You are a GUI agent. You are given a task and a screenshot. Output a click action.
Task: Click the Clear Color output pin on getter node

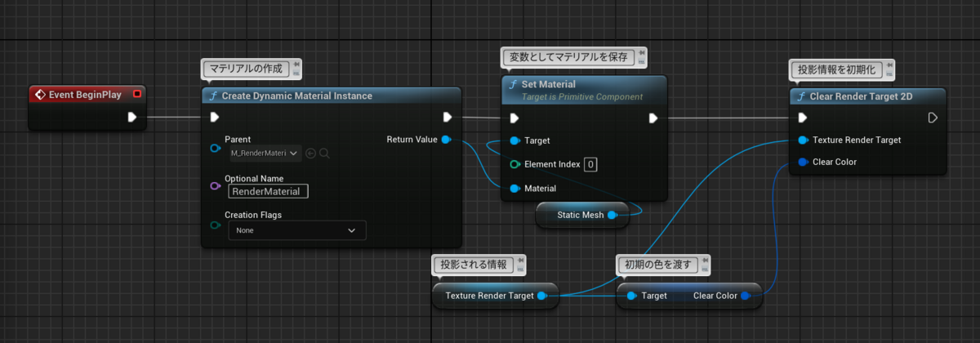[x=746, y=296]
